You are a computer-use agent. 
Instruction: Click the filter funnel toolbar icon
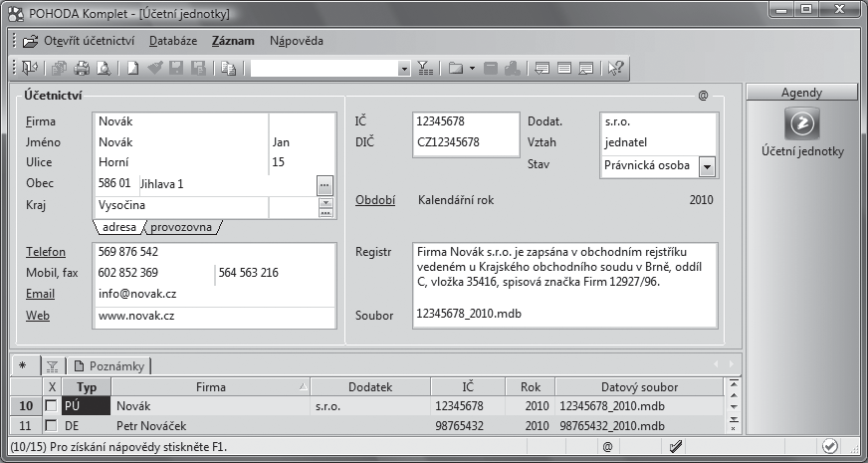(425, 68)
